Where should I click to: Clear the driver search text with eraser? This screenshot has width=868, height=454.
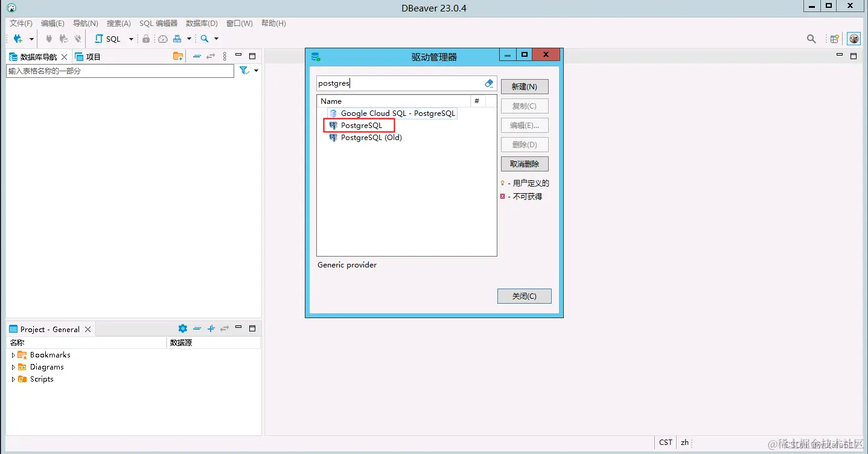489,83
